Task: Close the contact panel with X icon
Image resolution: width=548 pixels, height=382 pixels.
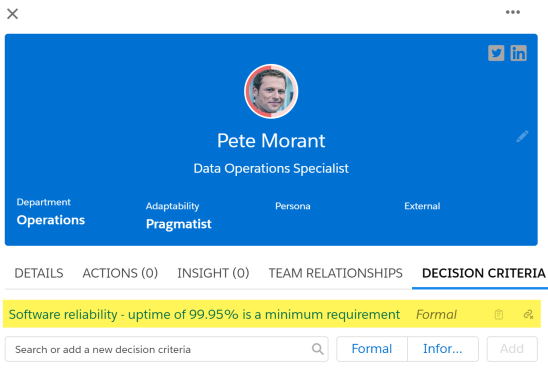Action: [x=13, y=14]
